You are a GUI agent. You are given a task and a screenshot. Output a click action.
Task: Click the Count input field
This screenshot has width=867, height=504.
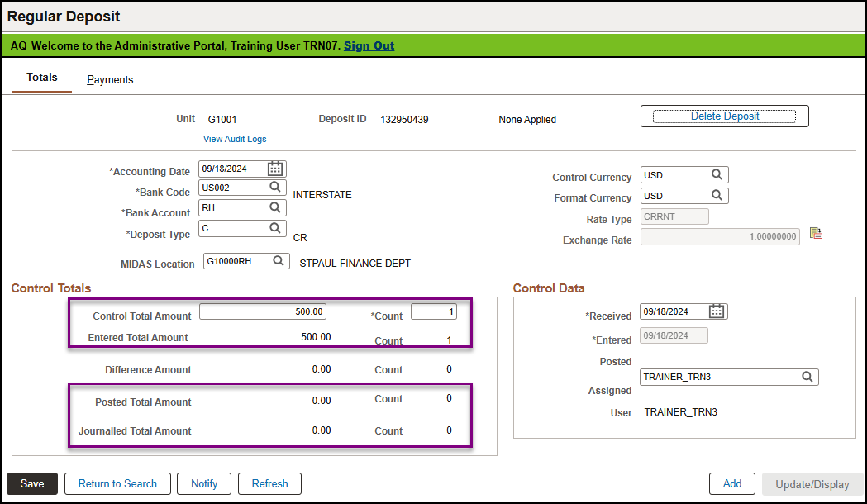click(x=433, y=312)
